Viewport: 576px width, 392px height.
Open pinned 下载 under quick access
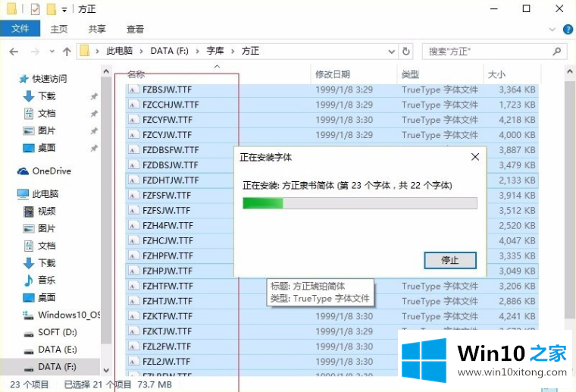[47, 96]
